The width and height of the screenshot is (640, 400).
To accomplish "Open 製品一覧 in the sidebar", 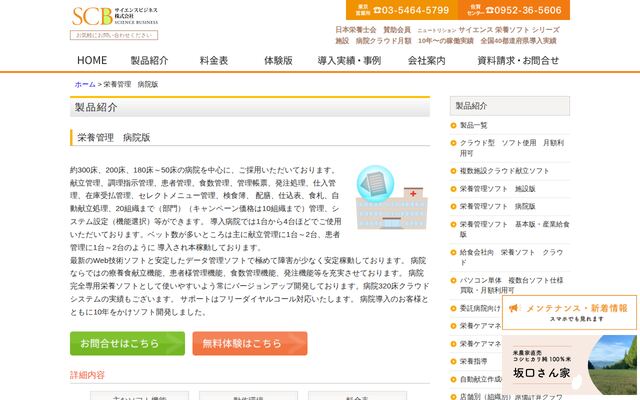I will (x=473, y=125).
